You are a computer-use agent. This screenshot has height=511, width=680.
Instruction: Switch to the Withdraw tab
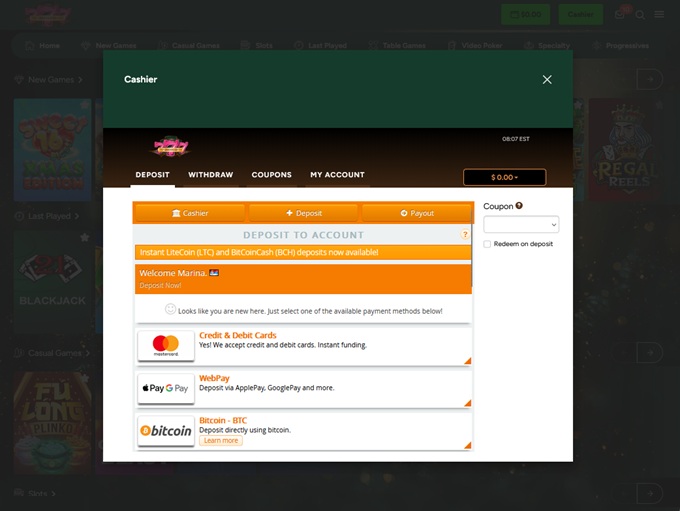coord(210,175)
